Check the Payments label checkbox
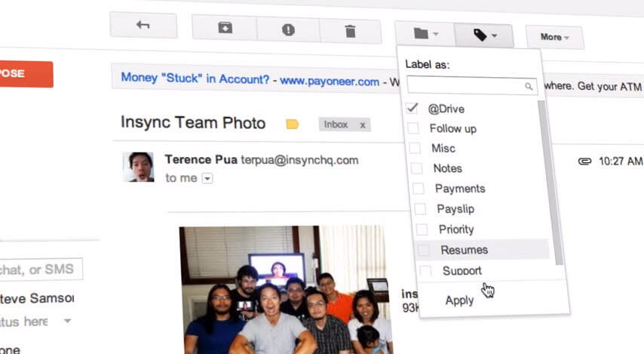 pyautogui.click(x=418, y=188)
